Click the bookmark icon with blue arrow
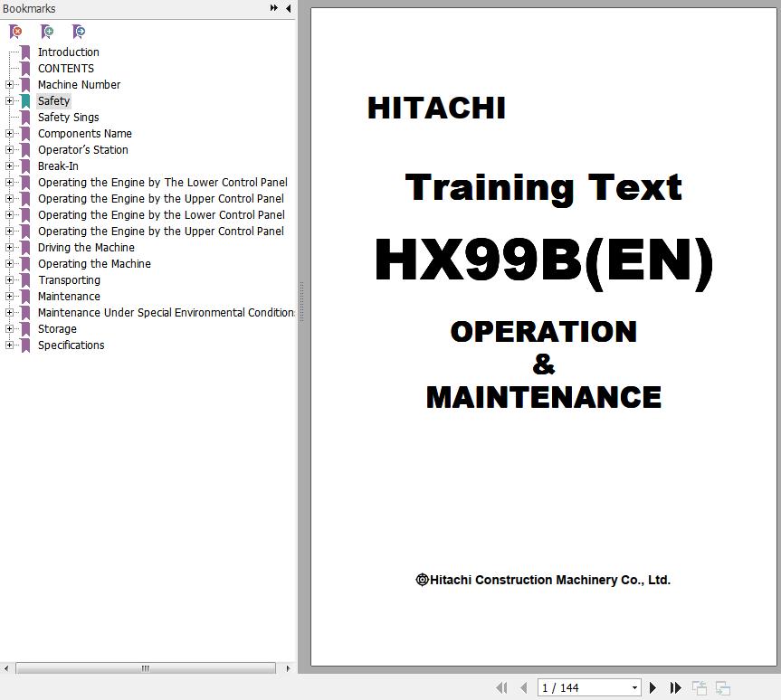Viewport: 781px width, 700px height. click(78, 32)
